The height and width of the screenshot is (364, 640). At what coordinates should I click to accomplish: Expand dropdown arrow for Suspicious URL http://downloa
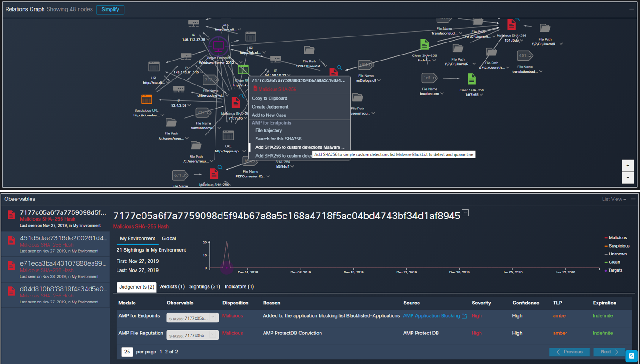(x=162, y=115)
